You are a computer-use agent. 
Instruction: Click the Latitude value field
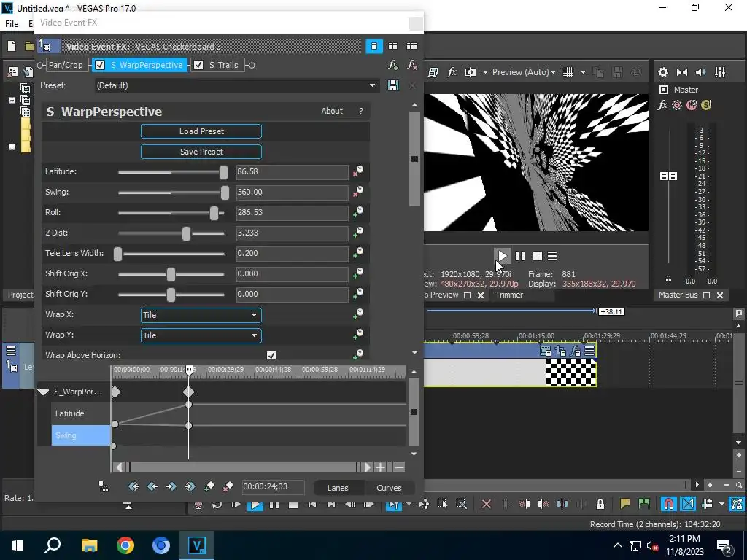point(292,172)
